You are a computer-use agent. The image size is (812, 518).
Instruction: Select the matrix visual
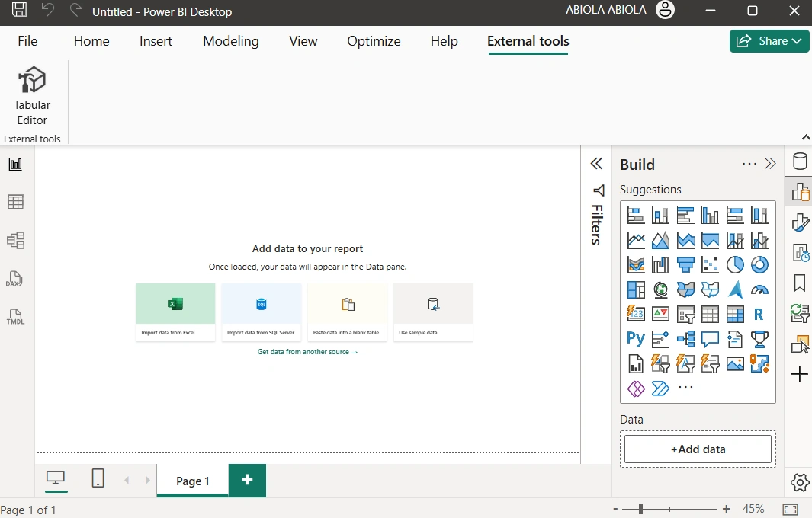pyautogui.click(x=735, y=314)
